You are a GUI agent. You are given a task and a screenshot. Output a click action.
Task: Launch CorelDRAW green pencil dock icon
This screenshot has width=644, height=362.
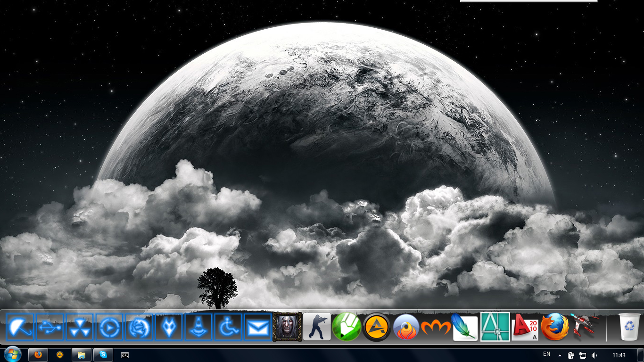point(347,327)
